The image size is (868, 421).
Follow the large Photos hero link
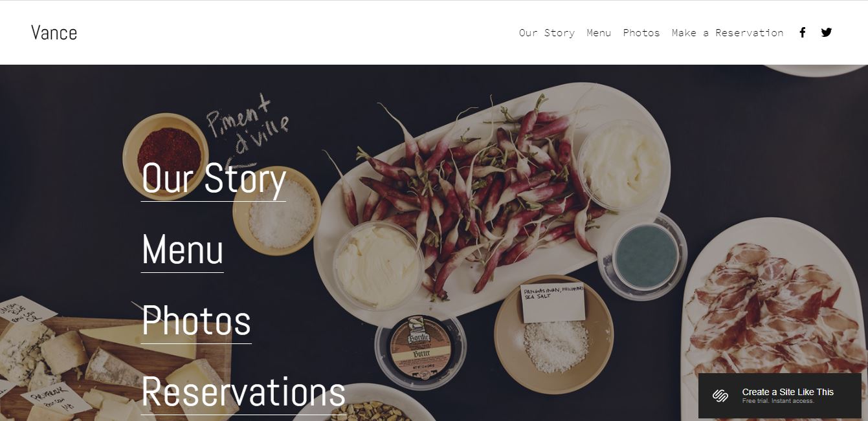coord(196,321)
